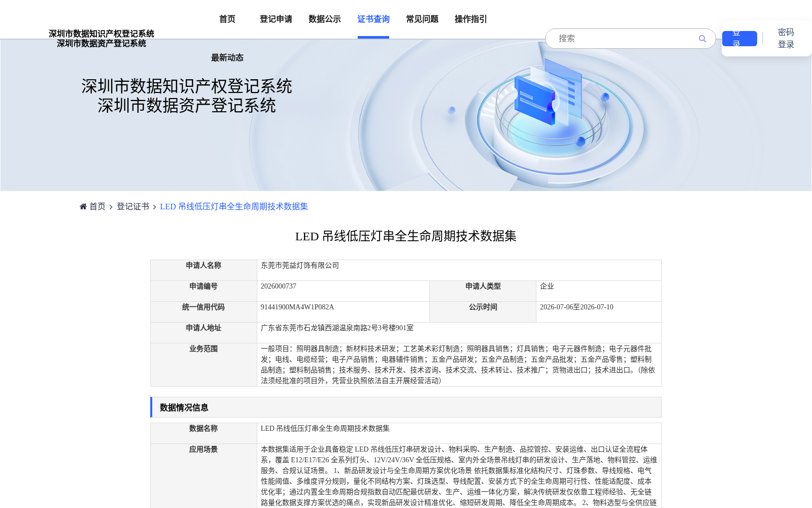Click applicant name 东莞市莞益灯饰有限公司
Screen dimensions: 812x508
coord(299,265)
